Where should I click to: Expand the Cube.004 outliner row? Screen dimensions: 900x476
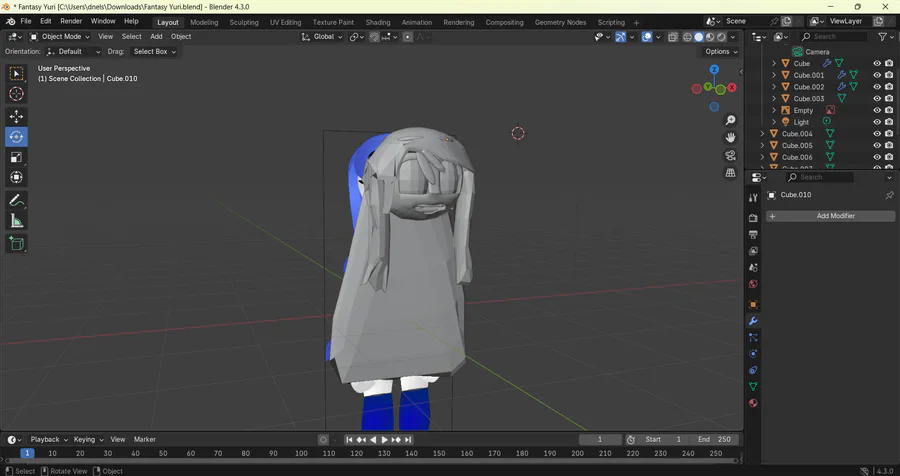[762, 134]
